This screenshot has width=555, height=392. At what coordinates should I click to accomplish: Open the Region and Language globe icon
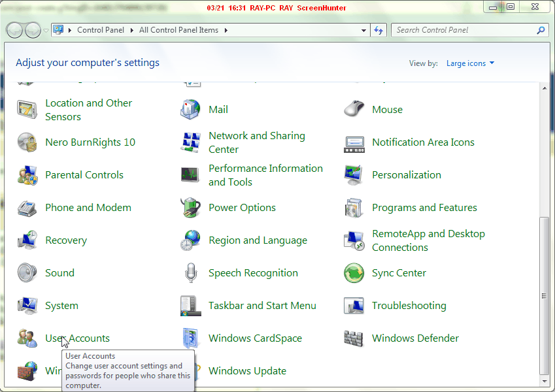[x=190, y=240]
